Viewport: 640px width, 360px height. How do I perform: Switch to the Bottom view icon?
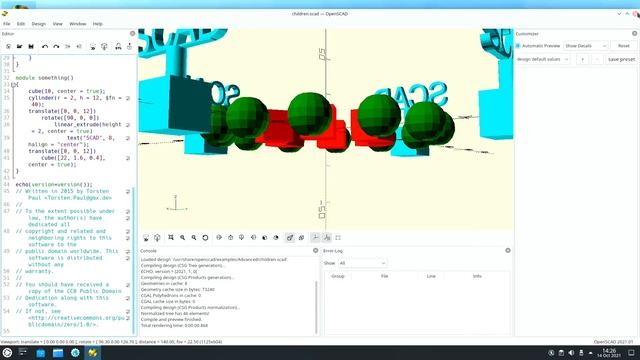pos(242,238)
